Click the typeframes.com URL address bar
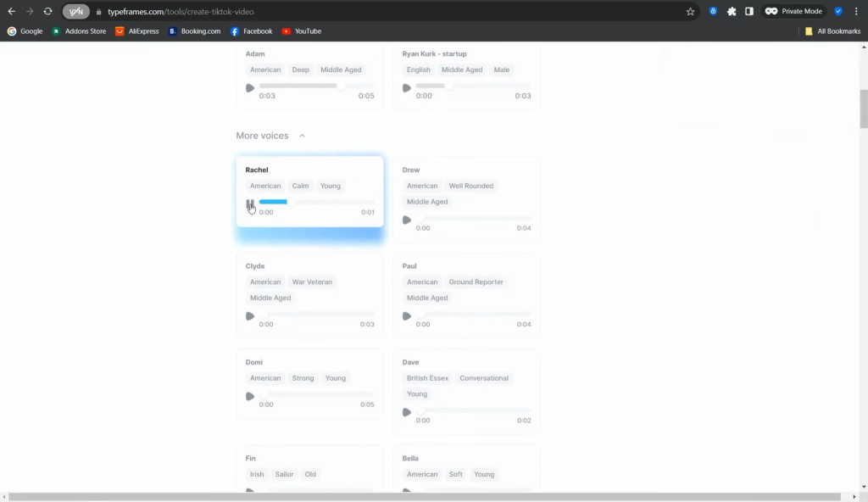 (181, 12)
